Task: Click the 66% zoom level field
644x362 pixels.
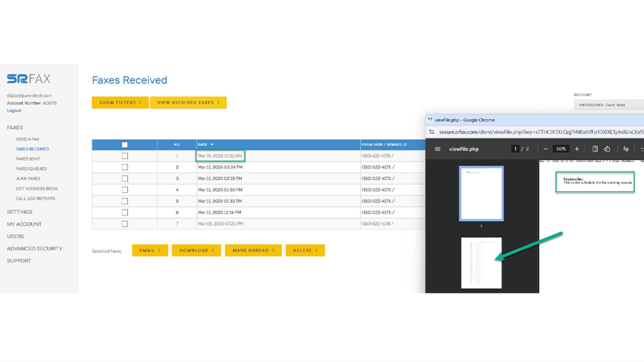Action: pos(561,149)
